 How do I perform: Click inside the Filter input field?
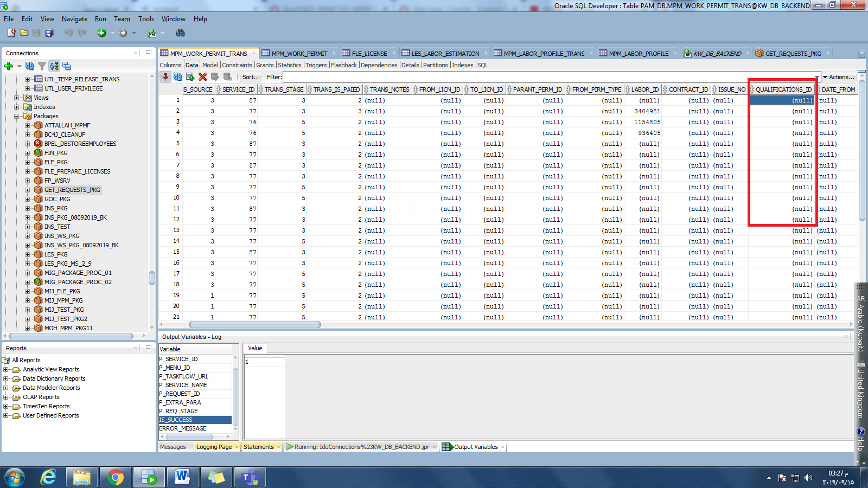click(x=547, y=77)
